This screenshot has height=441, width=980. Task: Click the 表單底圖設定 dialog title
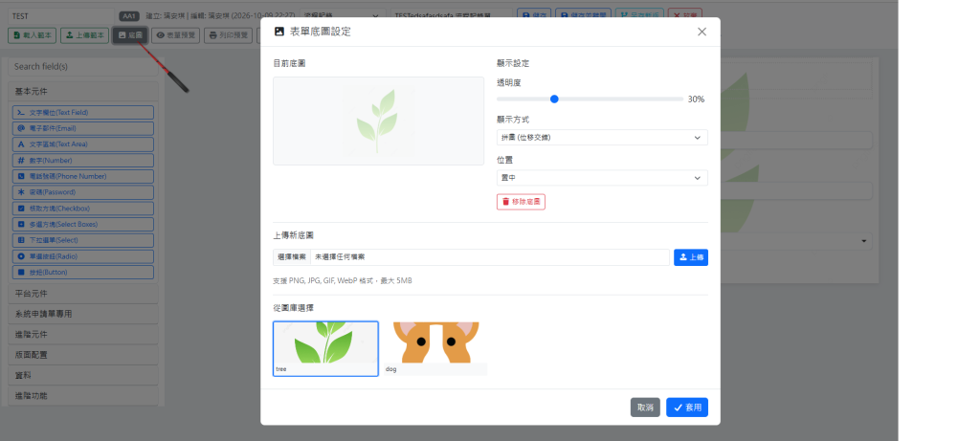coord(321,32)
